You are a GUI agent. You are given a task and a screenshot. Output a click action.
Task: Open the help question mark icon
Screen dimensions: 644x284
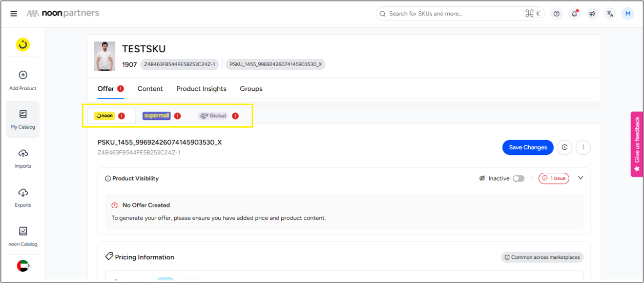pyautogui.click(x=557, y=14)
